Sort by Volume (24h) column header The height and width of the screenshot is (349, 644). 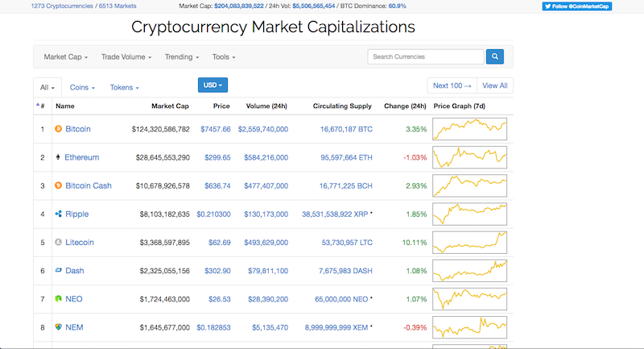coord(266,106)
